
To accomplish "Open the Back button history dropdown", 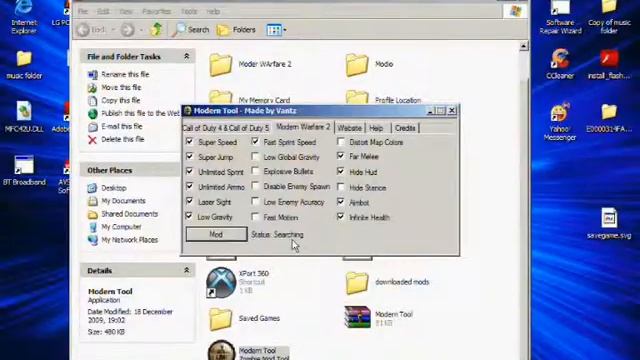I will (x=113, y=29).
